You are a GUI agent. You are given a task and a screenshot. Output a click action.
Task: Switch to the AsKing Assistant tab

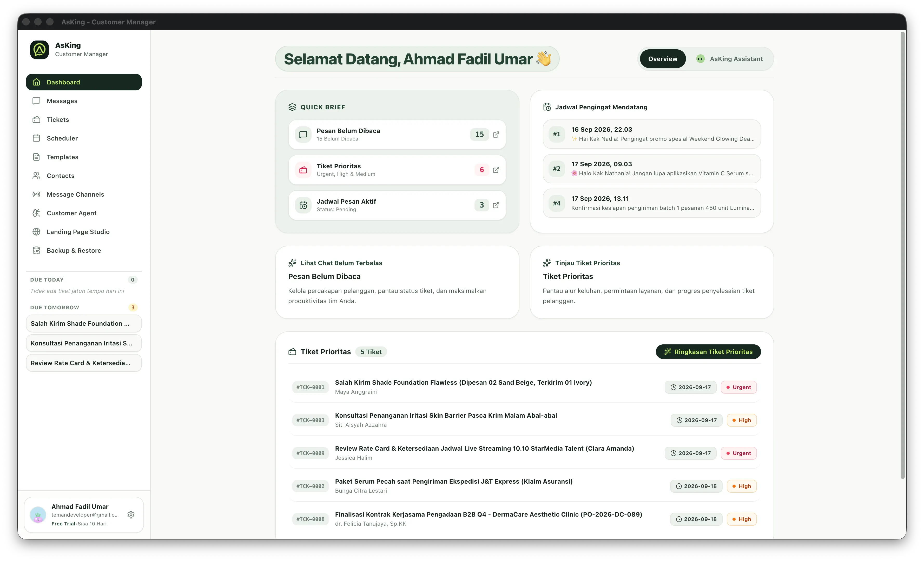pyautogui.click(x=730, y=59)
